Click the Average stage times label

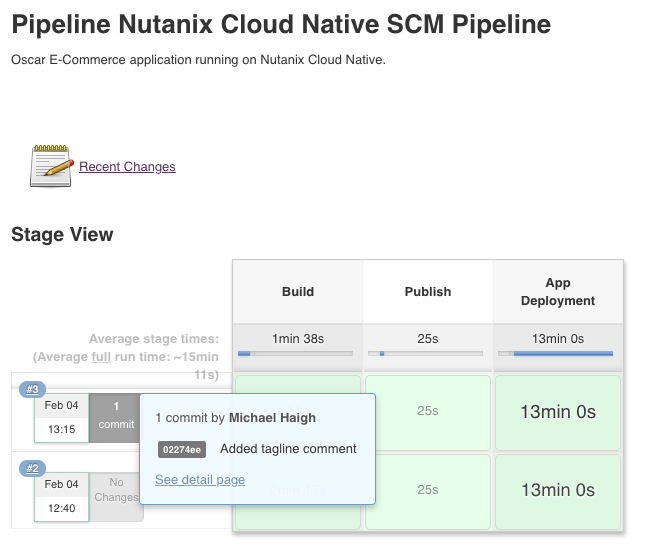[x=154, y=339]
